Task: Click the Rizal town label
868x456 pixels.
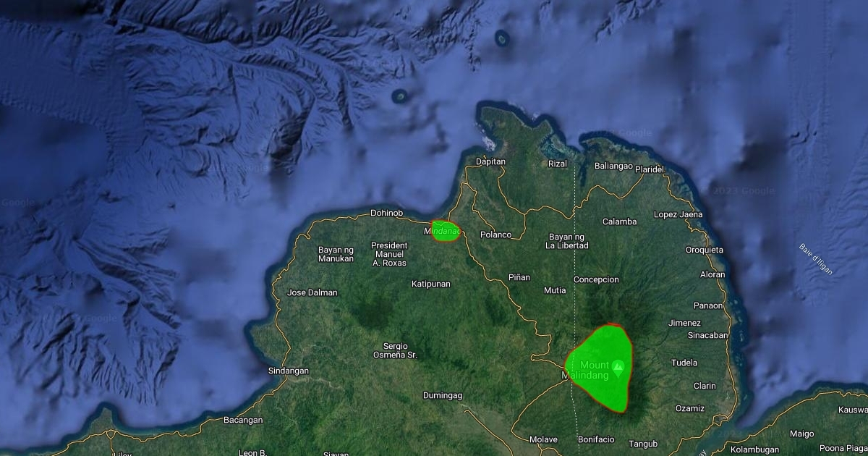Action: click(558, 164)
